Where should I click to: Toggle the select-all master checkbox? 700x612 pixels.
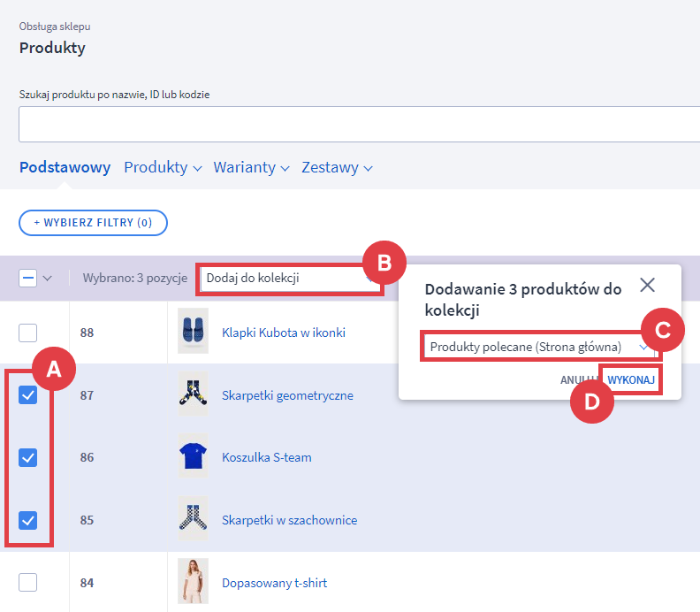coord(28,279)
